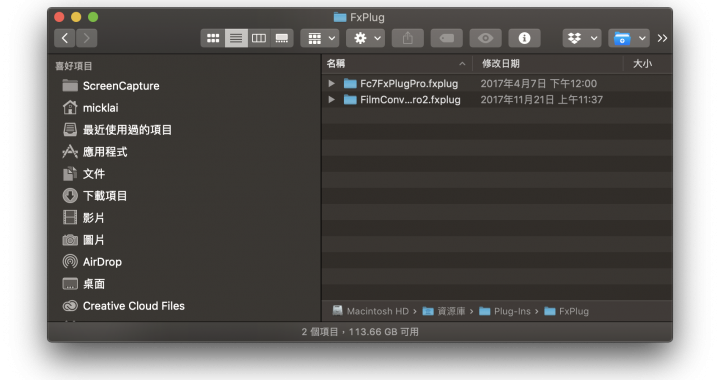Select 最近使用過的項目 in the sidebar
Viewport: 720px width, 380px height.
click(184, 130)
